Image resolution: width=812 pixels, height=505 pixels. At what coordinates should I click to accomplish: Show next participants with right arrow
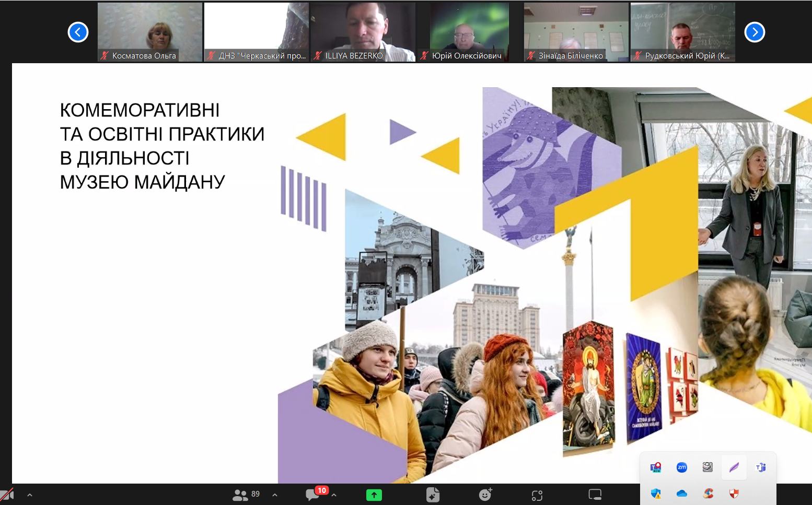point(754,32)
